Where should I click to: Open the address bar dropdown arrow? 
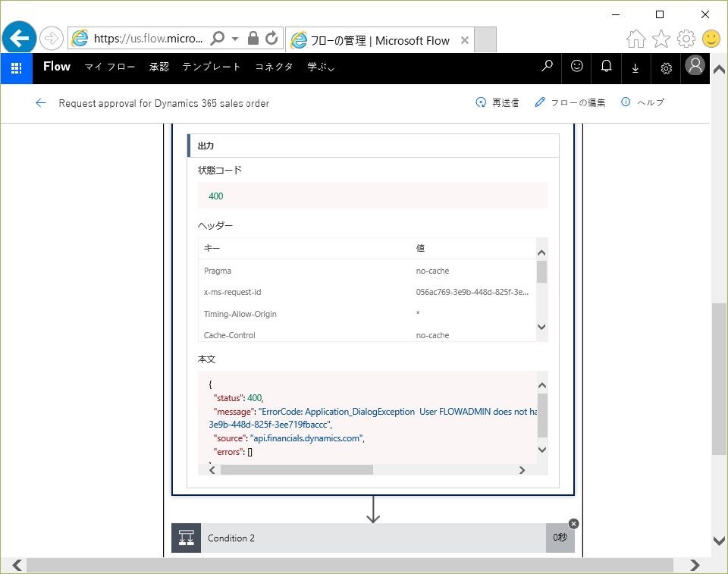235,39
